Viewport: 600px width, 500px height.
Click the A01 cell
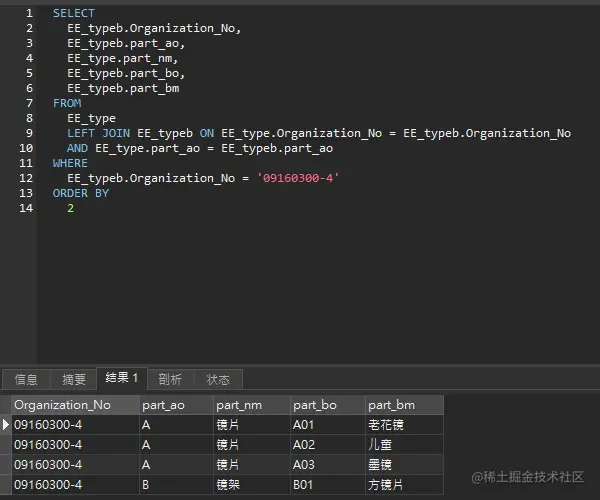(328, 425)
